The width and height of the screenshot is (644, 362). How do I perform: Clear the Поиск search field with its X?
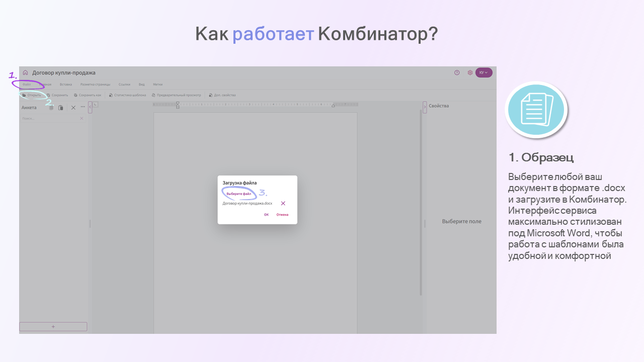82,118
